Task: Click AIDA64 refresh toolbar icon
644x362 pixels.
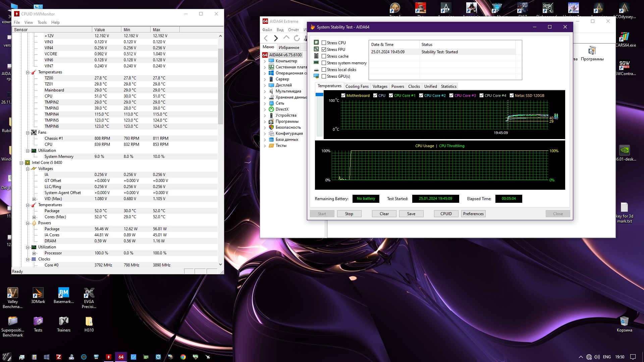Action: coord(297,38)
